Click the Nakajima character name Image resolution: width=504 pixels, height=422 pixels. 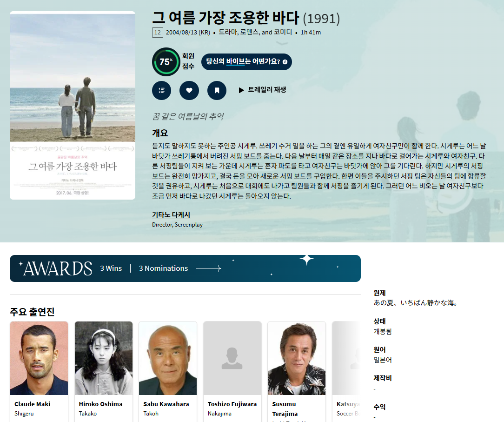click(x=219, y=414)
